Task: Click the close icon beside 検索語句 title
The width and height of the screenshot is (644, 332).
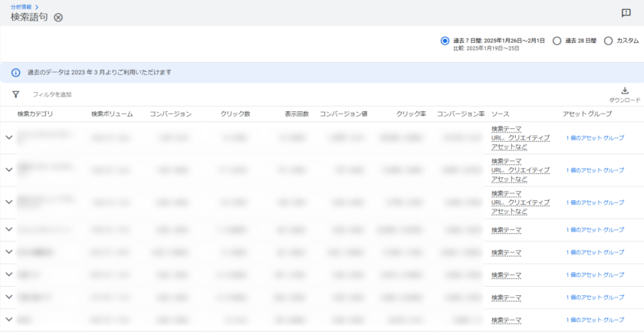Action: click(x=58, y=18)
